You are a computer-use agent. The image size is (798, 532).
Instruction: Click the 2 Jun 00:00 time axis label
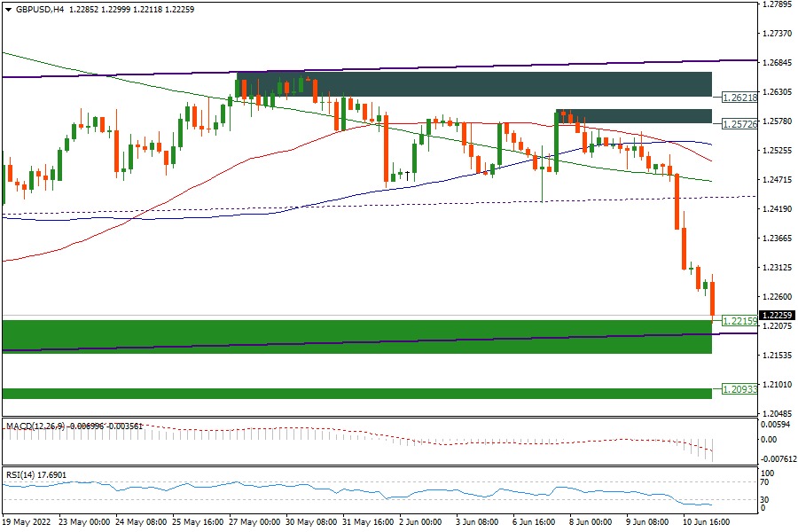422,523
